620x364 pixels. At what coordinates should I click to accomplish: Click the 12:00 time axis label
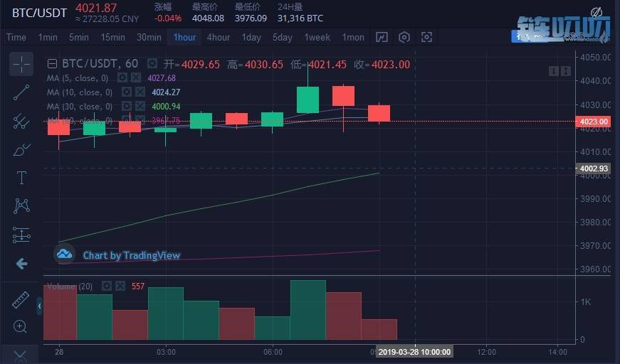[x=486, y=352]
